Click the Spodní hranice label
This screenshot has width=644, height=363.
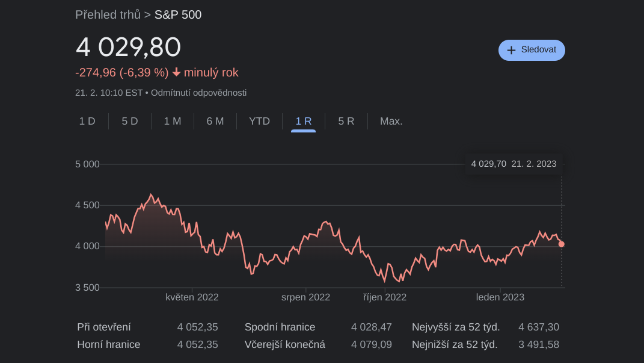pyautogui.click(x=280, y=327)
